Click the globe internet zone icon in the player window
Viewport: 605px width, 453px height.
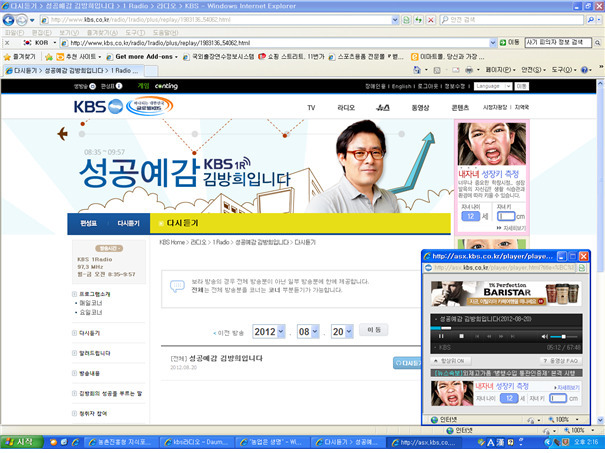[434, 419]
